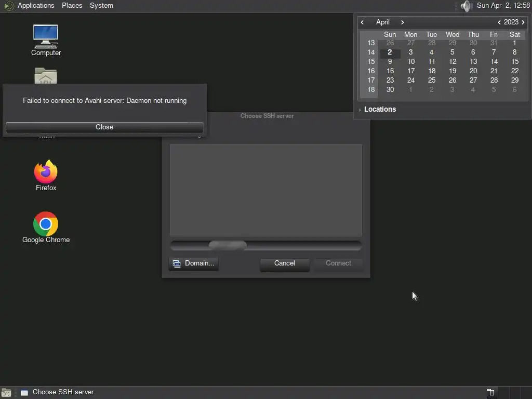Click Cancel in Choose SSH server dialog
The width and height of the screenshot is (532, 399).
(x=285, y=263)
